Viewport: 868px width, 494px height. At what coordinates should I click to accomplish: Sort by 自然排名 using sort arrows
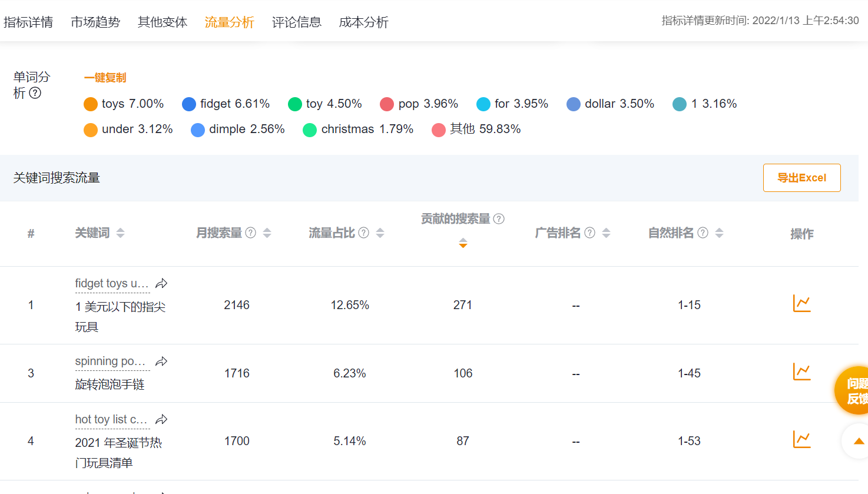click(x=719, y=233)
